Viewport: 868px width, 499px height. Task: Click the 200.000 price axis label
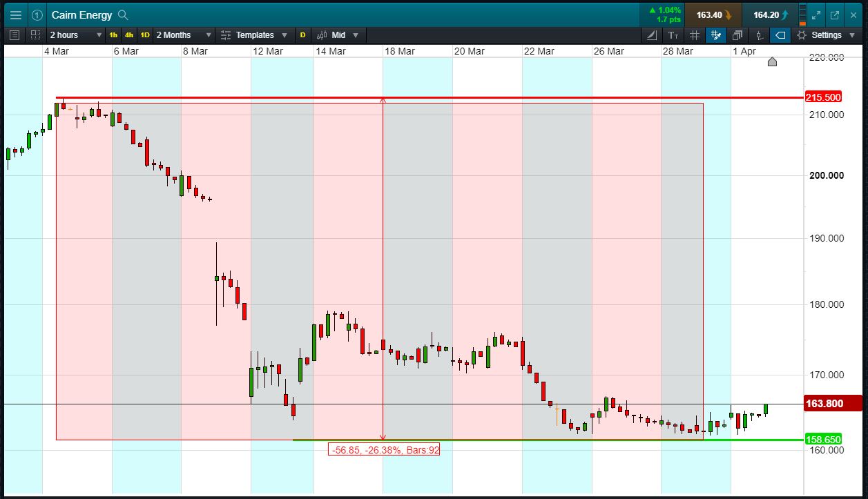827,175
